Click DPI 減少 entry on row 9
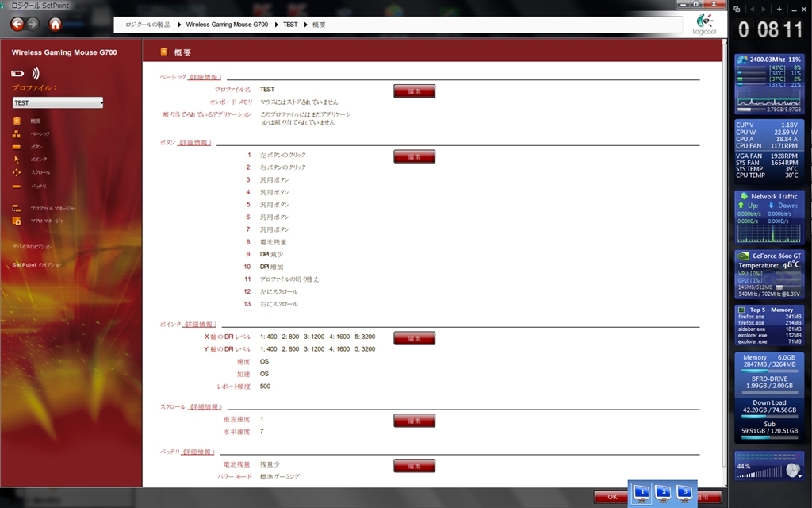This screenshot has height=508, width=812. (x=271, y=255)
